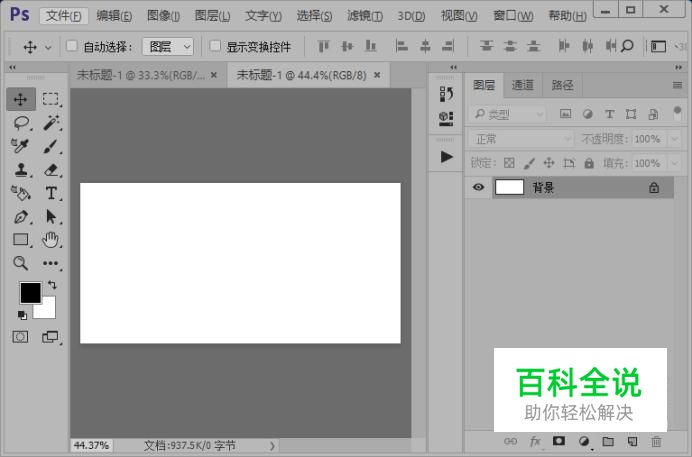Select the Magic Wand tool
The height and width of the screenshot is (457, 692).
pyautogui.click(x=51, y=123)
